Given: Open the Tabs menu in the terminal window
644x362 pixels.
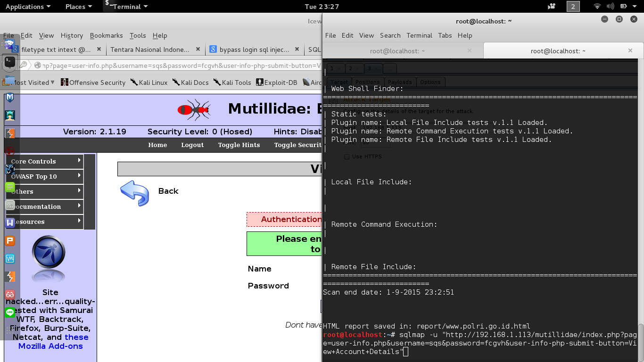Looking at the screenshot, I should (445, 35).
